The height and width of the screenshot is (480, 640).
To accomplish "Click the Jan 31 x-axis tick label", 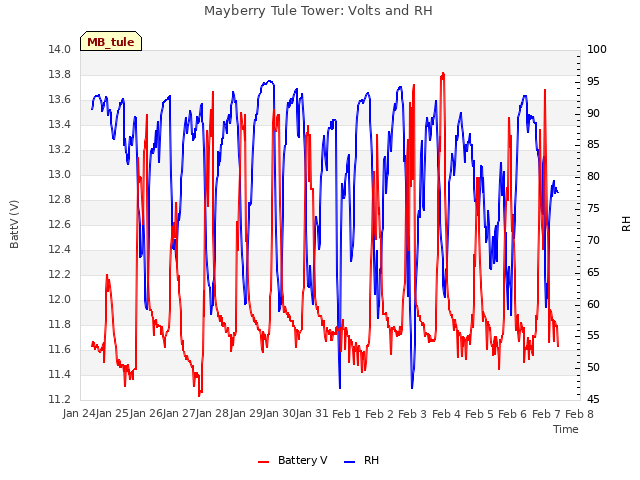I will [x=313, y=414].
